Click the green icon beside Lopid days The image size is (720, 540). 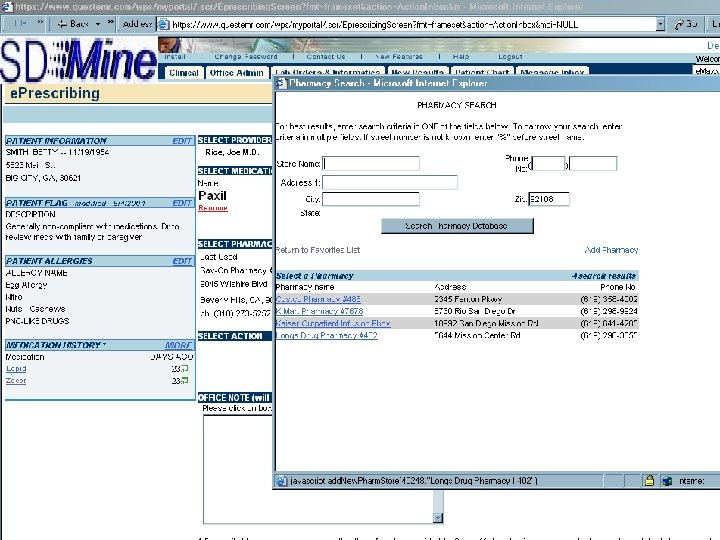pos(185,368)
